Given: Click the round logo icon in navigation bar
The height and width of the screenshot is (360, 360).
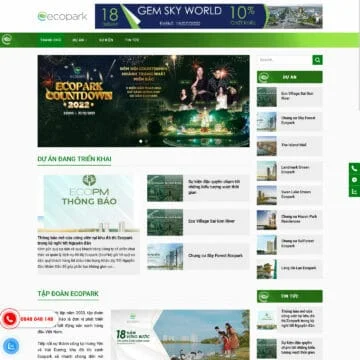Looking at the screenshot, I should coord(6,40).
